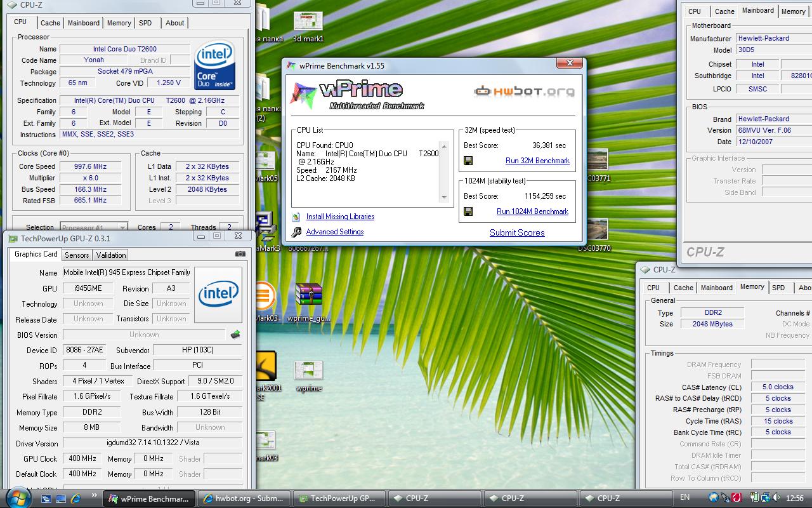Expand the Quick Launch overflow chevron
The height and width of the screenshot is (508, 812).
(95, 495)
